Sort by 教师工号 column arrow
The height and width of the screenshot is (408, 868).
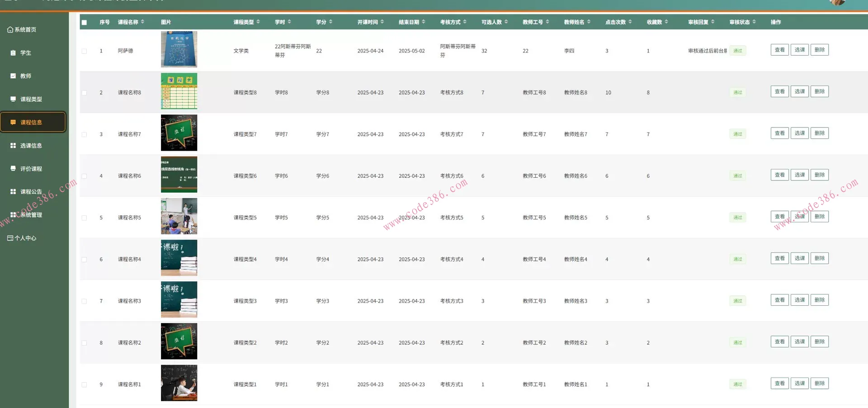547,22
